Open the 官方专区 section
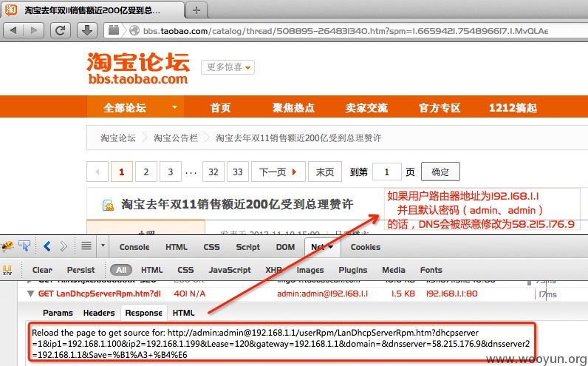The height and width of the screenshot is (366, 588). [440, 108]
